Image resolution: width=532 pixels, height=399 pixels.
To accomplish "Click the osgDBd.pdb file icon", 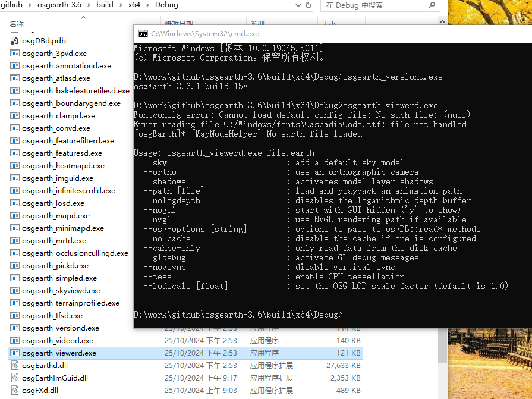I will 14,40.
